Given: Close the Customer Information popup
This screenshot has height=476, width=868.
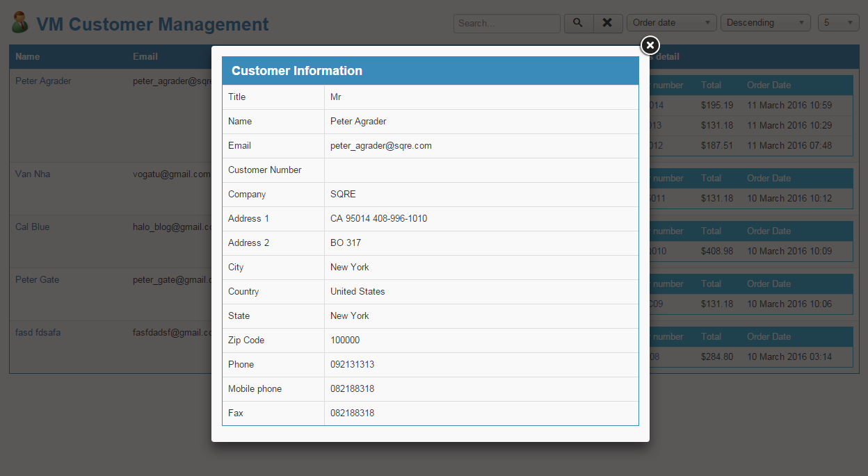Looking at the screenshot, I should pos(650,45).
